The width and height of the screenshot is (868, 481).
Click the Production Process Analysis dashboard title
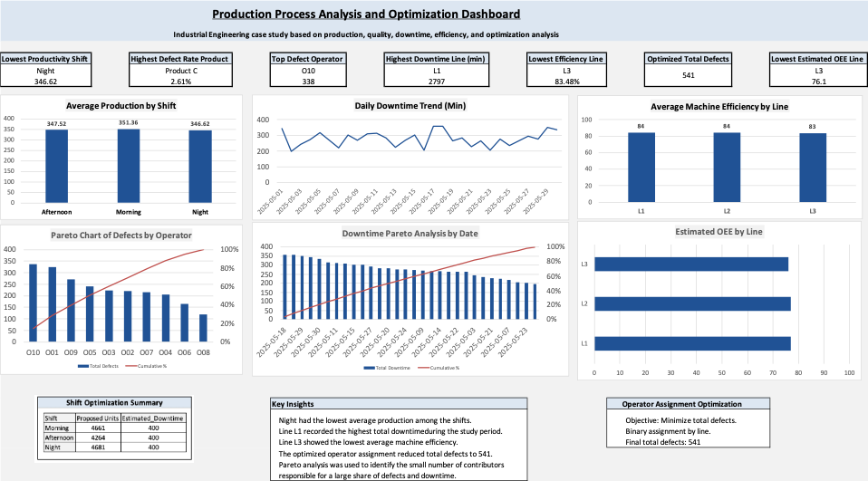(x=366, y=14)
